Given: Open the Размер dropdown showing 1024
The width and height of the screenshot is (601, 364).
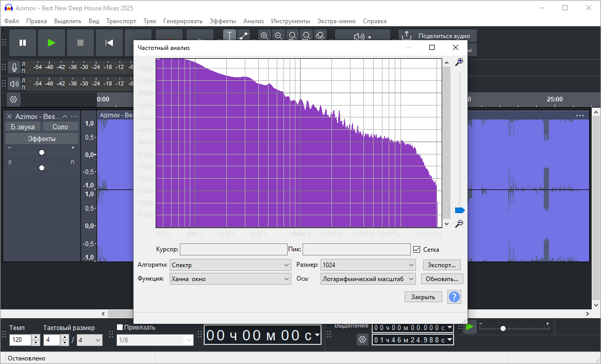Looking at the screenshot, I should click(368, 265).
